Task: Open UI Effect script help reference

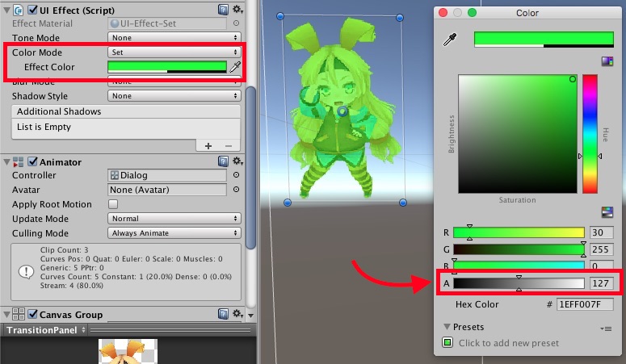Action: [x=223, y=10]
